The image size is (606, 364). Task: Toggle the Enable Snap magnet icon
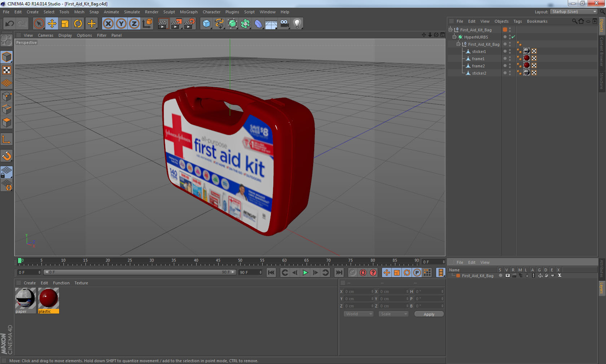coord(6,156)
